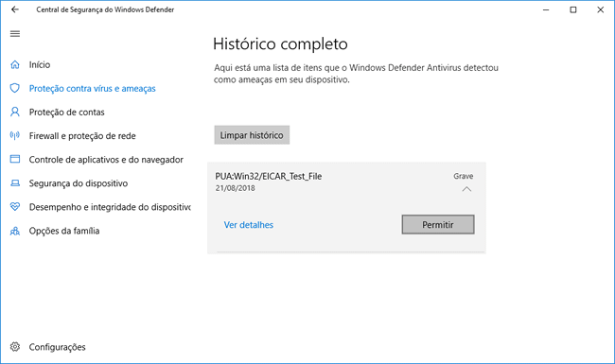Open the Firewall antenna icon
This screenshot has width=615, height=364.
(x=15, y=136)
